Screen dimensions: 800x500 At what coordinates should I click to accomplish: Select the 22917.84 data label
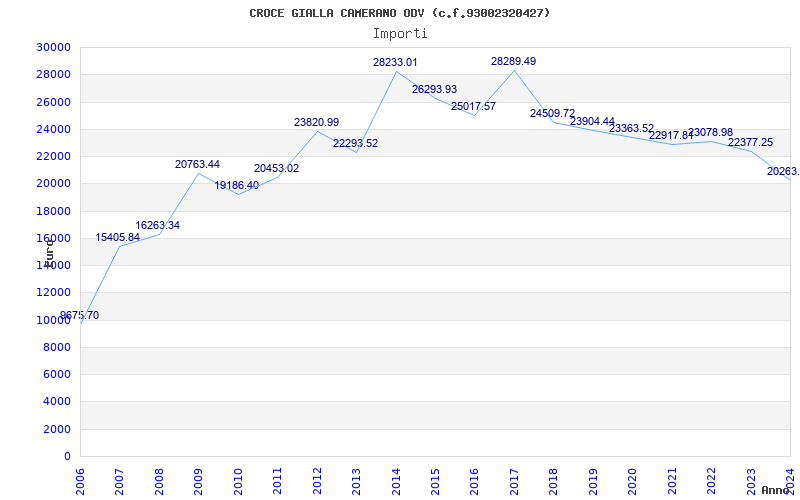point(671,136)
